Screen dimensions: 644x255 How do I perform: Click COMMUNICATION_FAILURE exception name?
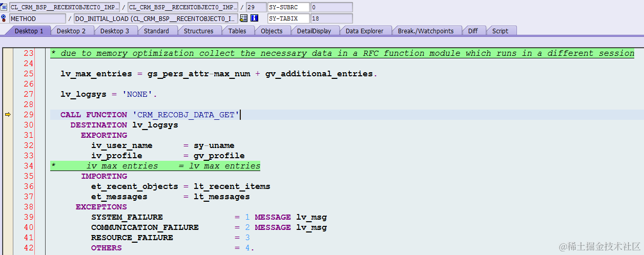coord(145,227)
